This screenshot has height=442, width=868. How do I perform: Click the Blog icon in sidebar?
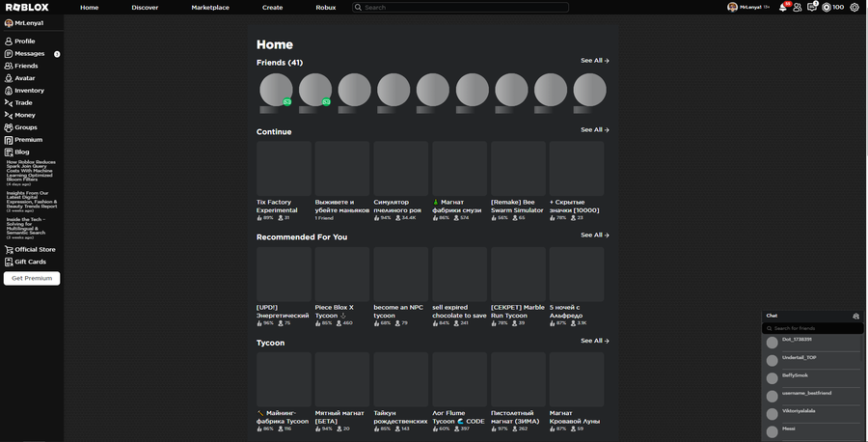(9, 152)
